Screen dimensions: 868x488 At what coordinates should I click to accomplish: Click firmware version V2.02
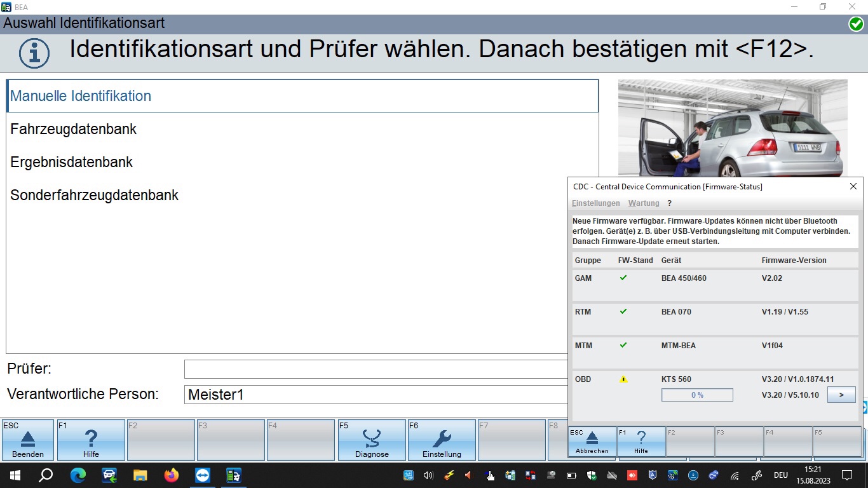[x=772, y=278]
